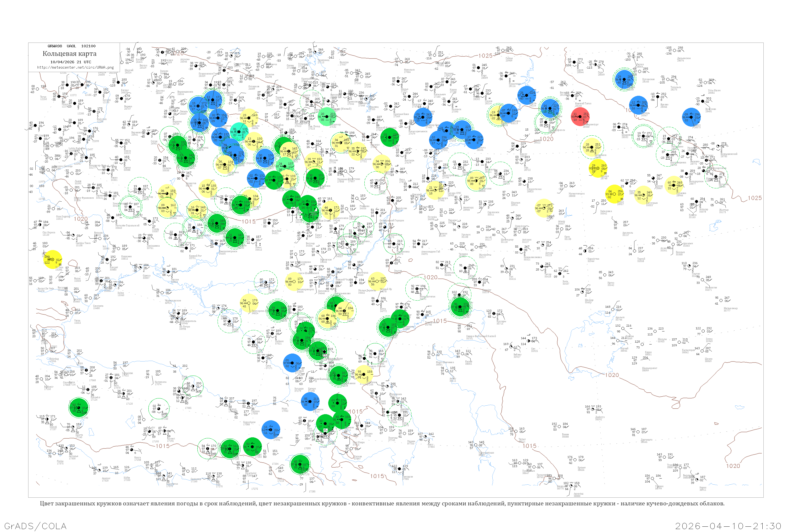Click the pale yellow Космурын station circle

coord(643,195)
